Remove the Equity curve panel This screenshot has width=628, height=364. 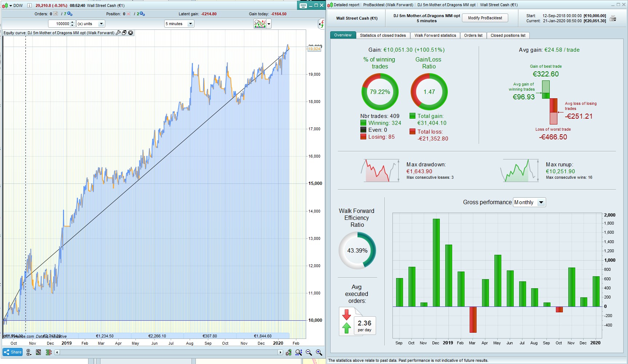131,33
